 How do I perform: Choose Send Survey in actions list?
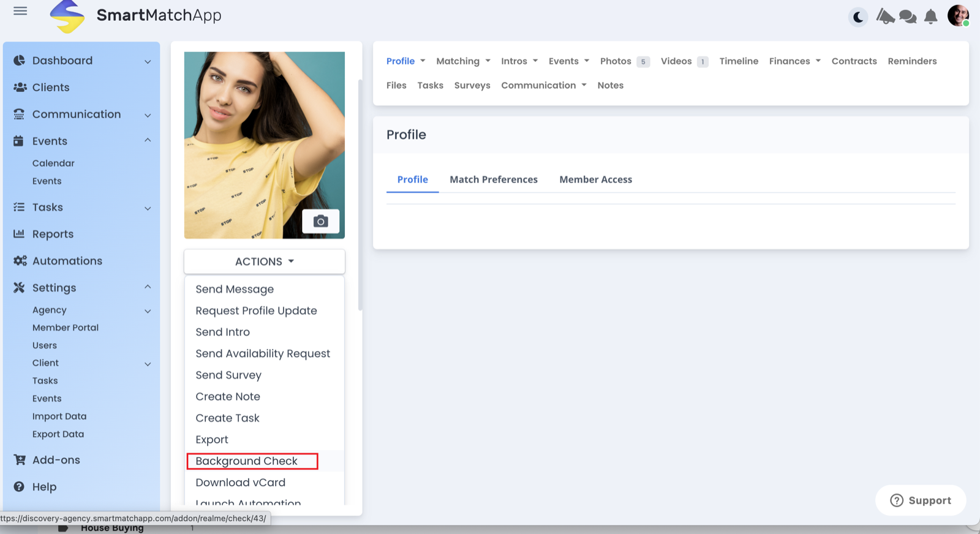point(228,375)
